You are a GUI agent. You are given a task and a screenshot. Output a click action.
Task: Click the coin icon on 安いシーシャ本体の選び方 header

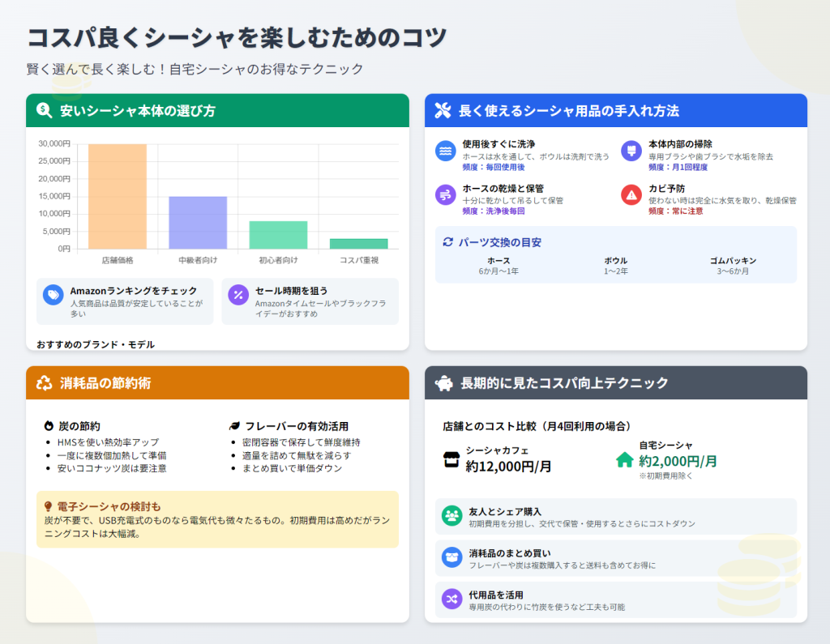point(45,111)
